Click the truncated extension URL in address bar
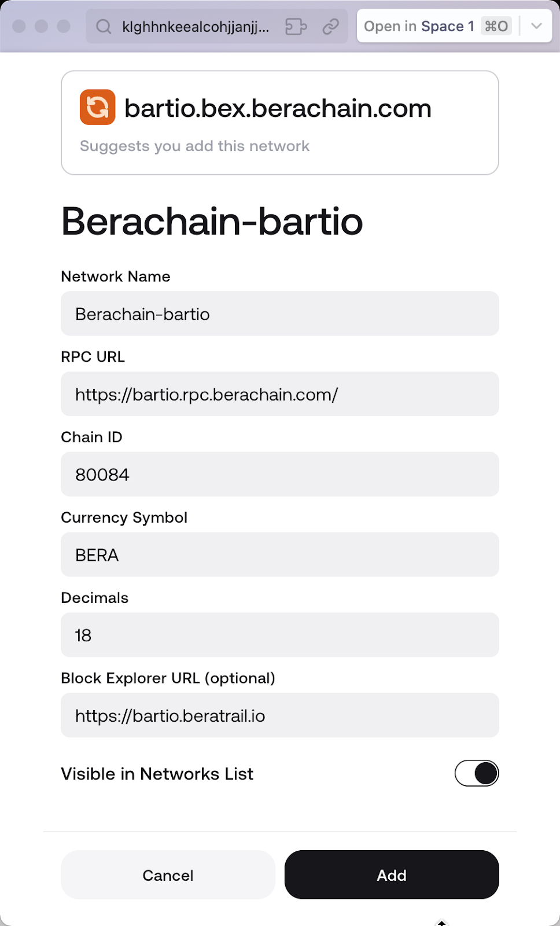The image size is (560, 926). click(196, 27)
